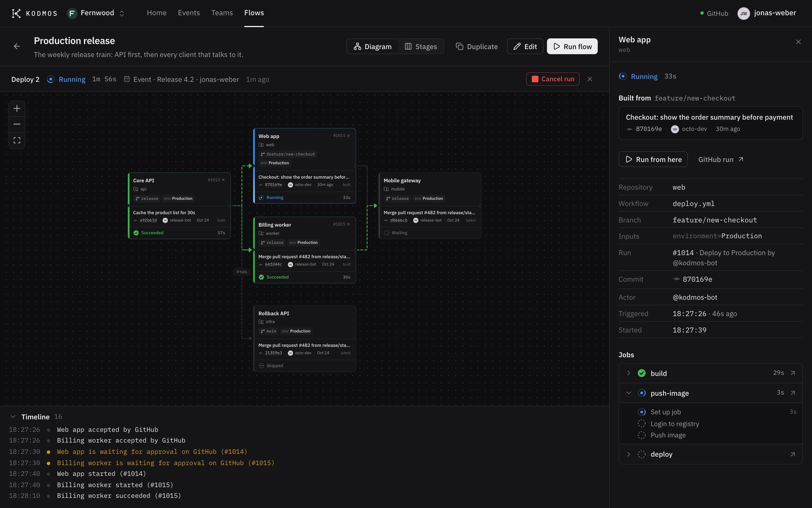The image size is (812, 508).
Task: Open the Events tab
Action: coord(189,13)
